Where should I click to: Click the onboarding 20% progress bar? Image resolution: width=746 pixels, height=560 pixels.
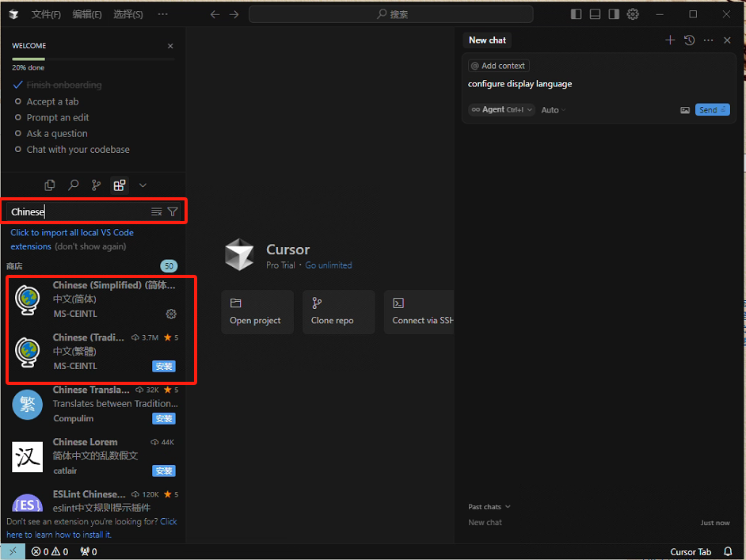[93, 59]
